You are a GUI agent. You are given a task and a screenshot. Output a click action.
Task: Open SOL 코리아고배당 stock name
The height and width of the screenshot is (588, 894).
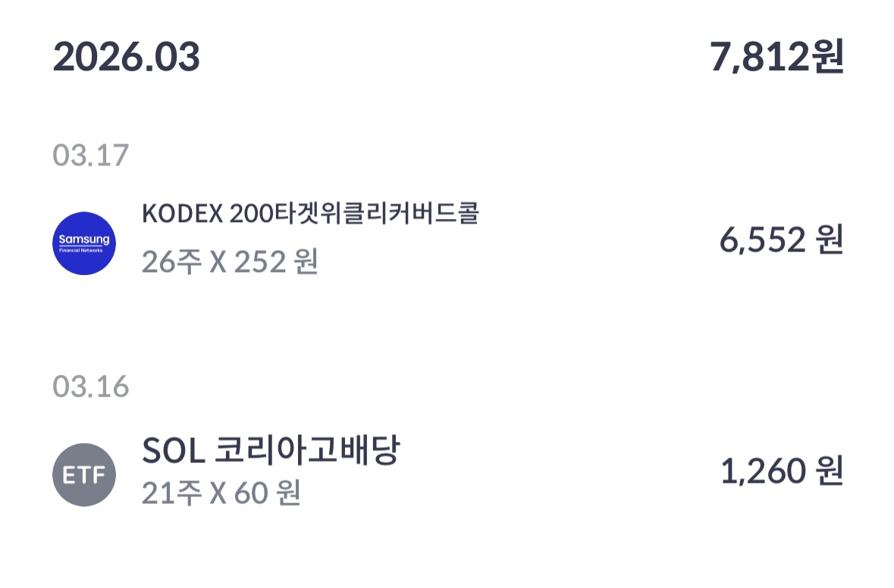tap(271, 450)
